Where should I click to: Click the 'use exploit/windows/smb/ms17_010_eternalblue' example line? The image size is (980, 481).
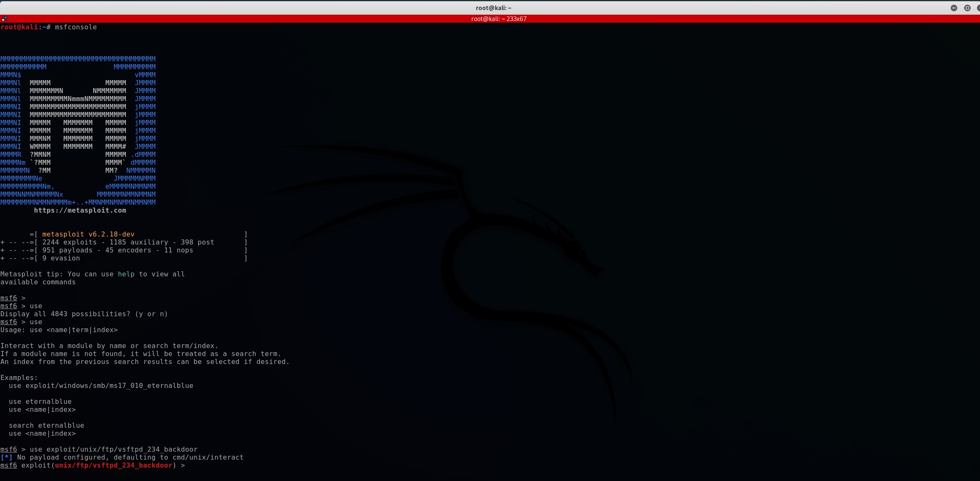[101, 386]
